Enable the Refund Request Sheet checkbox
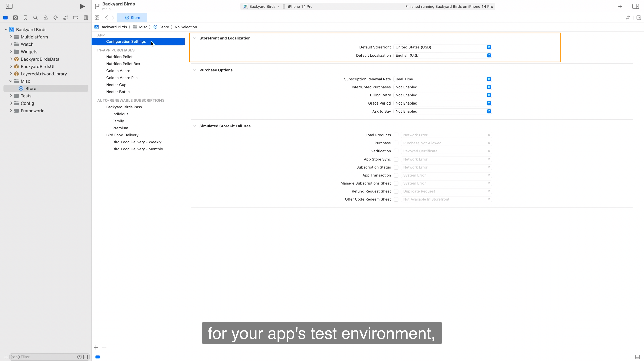The width and height of the screenshot is (644, 361). 396,191
